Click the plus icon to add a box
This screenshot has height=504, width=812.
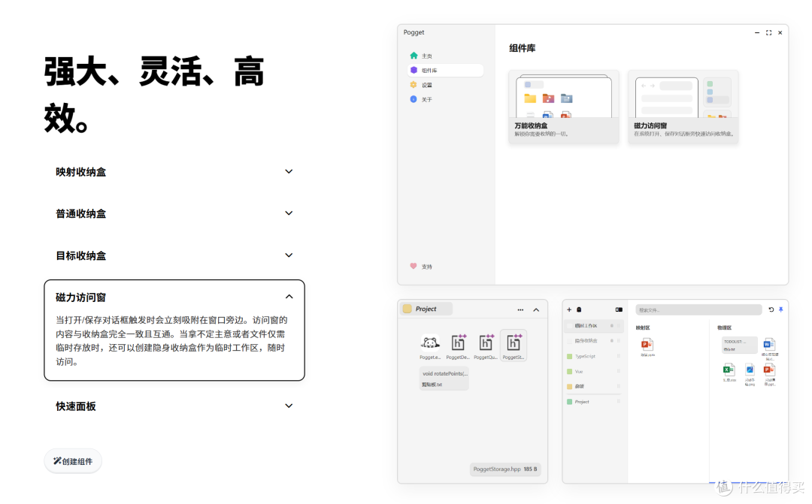point(569,309)
